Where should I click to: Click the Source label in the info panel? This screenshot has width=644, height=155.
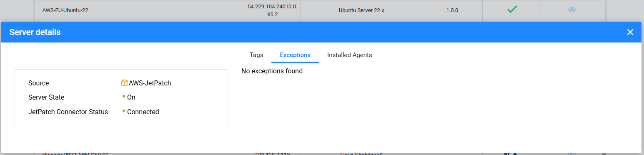point(38,83)
